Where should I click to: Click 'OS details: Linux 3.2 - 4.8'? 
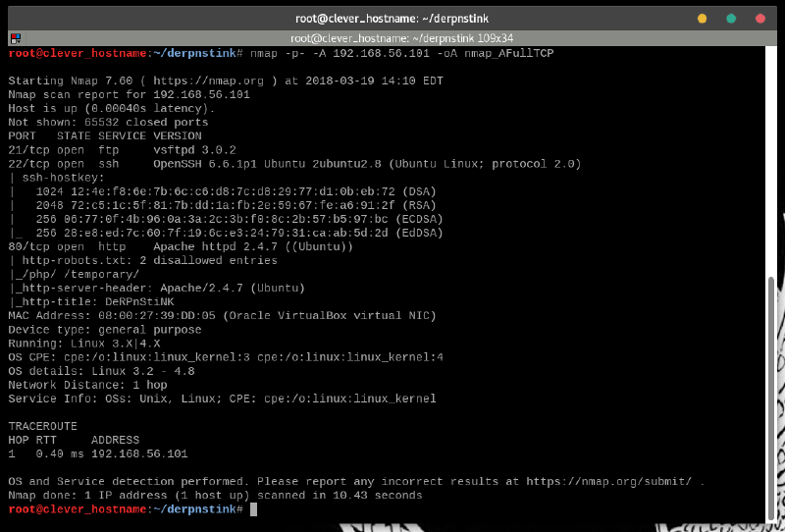pyautogui.click(x=102, y=371)
